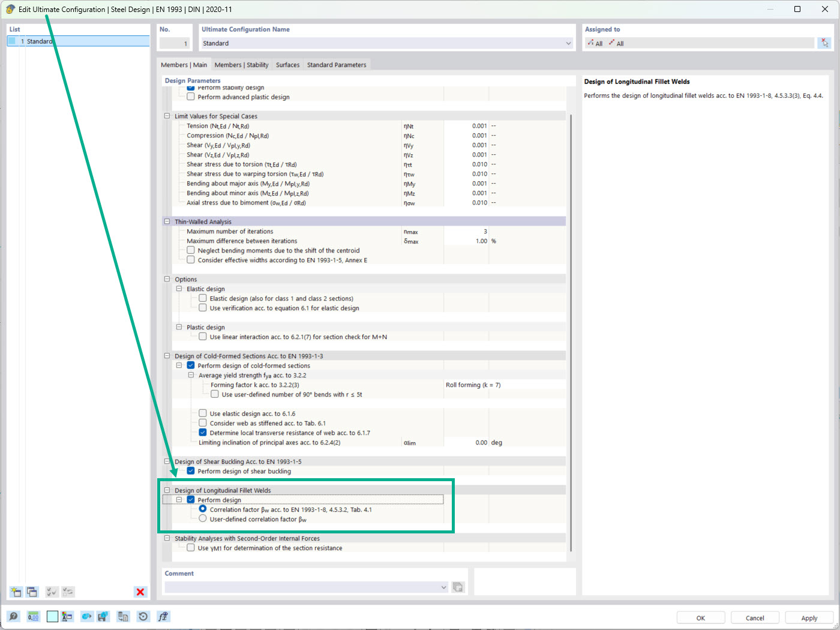Click the blue color box beside 1 Standard
The image size is (840, 630).
11,41
